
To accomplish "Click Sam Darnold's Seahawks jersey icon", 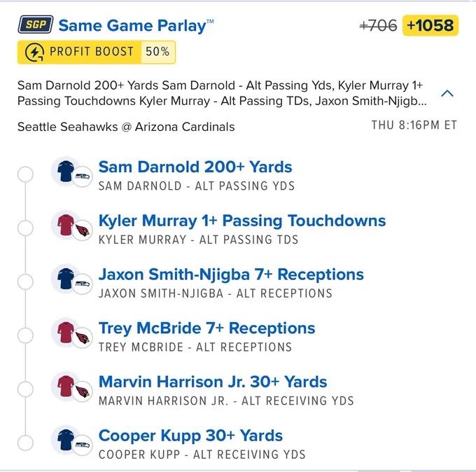I will pos(66,171).
